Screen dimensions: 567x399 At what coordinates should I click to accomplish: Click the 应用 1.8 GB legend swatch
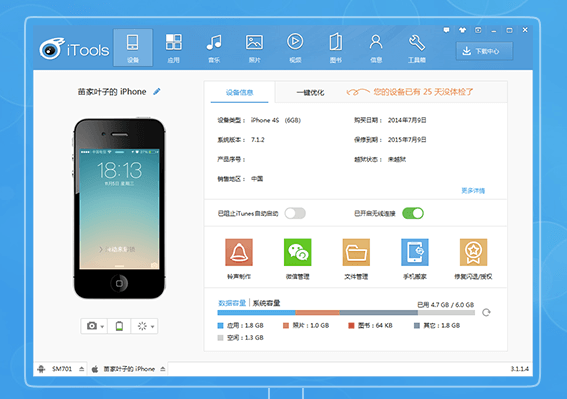221,326
